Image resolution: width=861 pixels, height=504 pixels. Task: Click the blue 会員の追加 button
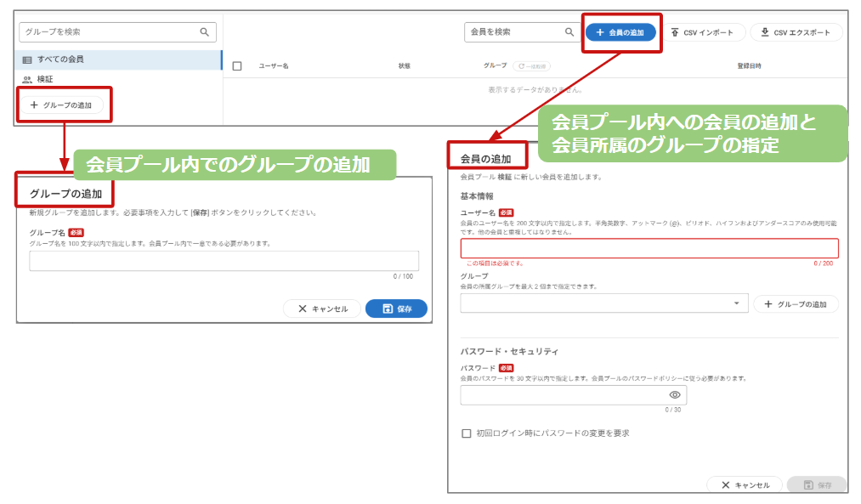tap(620, 32)
